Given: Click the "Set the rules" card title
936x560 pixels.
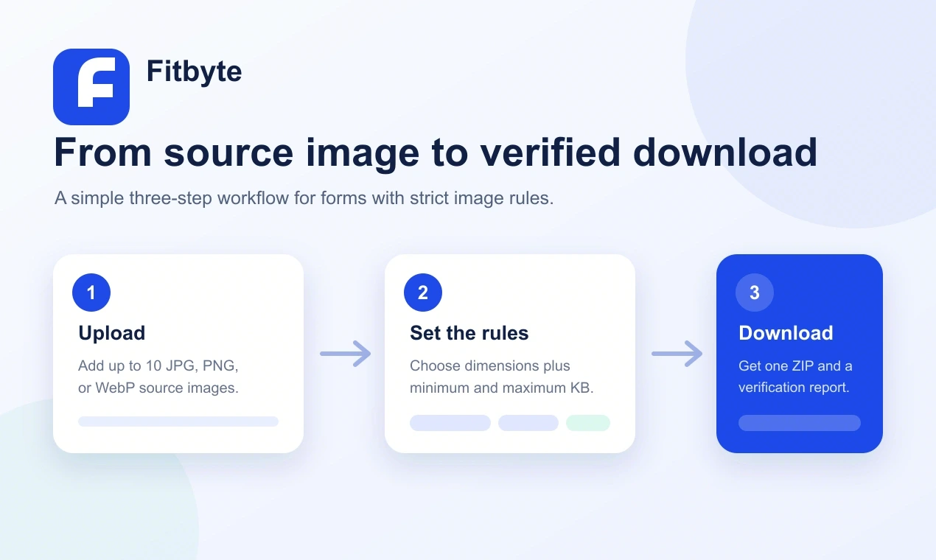Looking at the screenshot, I should click(469, 333).
